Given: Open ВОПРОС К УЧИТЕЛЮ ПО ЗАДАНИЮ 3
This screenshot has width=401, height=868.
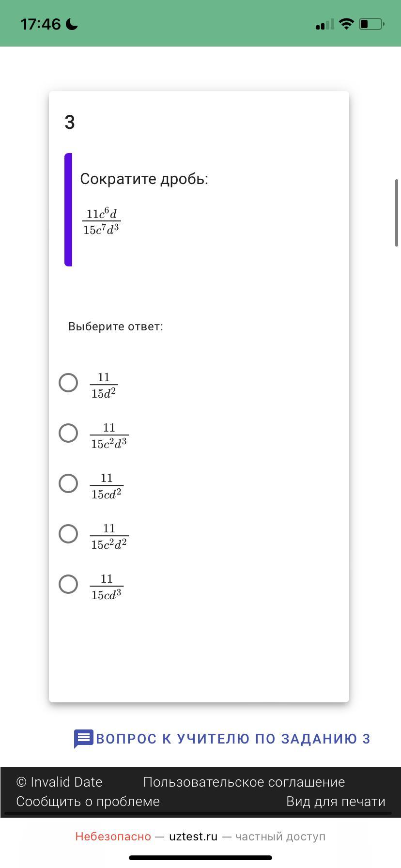Looking at the screenshot, I should (x=233, y=739).
